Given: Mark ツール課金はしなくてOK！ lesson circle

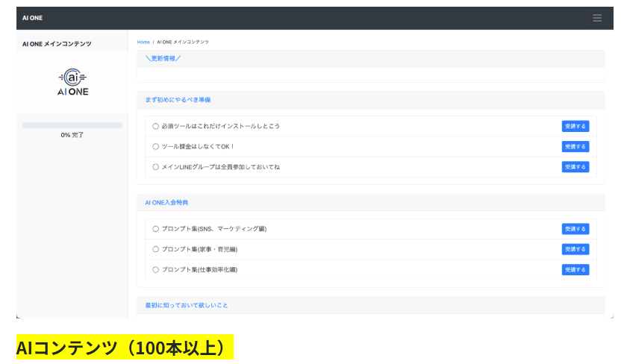Looking at the screenshot, I should point(155,146).
